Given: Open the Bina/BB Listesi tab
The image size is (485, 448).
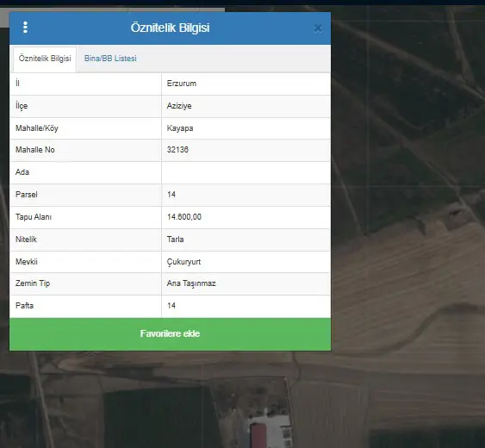Looking at the screenshot, I should 110,59.
